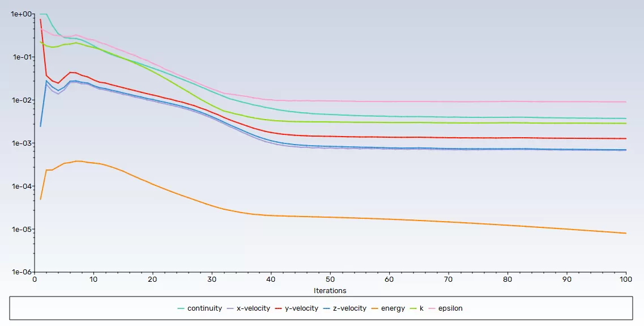Click the 50 tick on the iterations axis
Viewport: 644px width, 326px height.
click(330, 279)
